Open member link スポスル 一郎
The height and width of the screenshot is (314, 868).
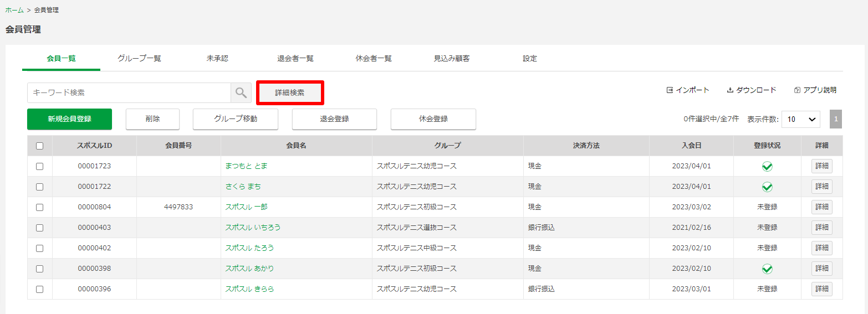246,207
